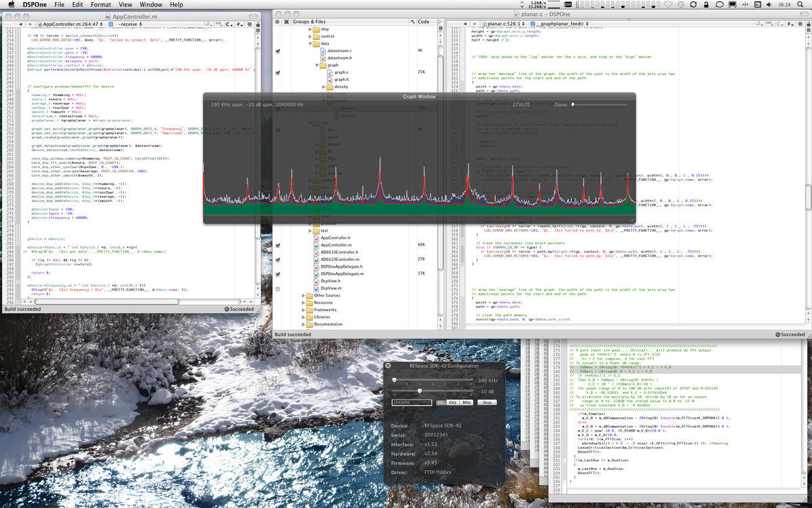Toggle the checkbox next to DSPOneAppDelegate.h
This screenshot has width=812, height=508.
(x=277, y=266)
